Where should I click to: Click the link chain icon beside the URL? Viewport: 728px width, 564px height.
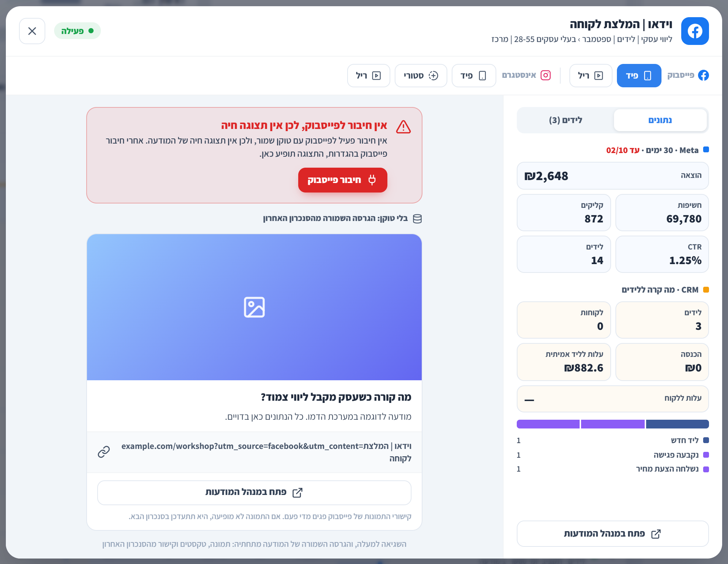tap(104, 452)
